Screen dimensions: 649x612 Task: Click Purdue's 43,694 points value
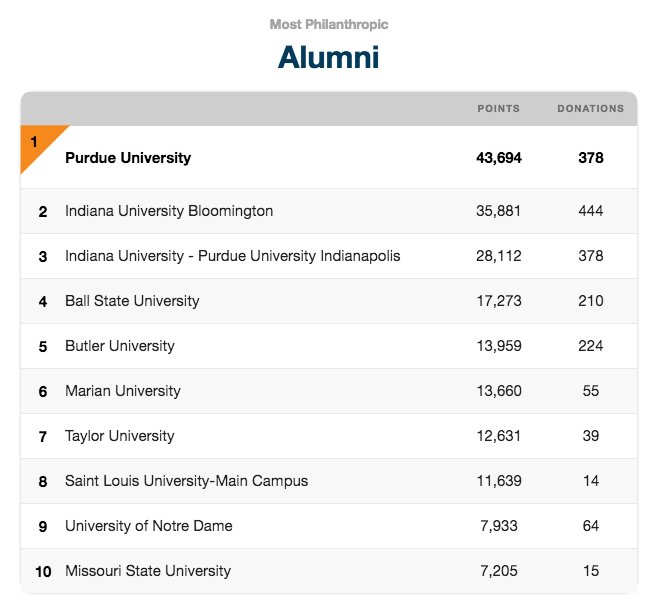click(x=499, y=158)
